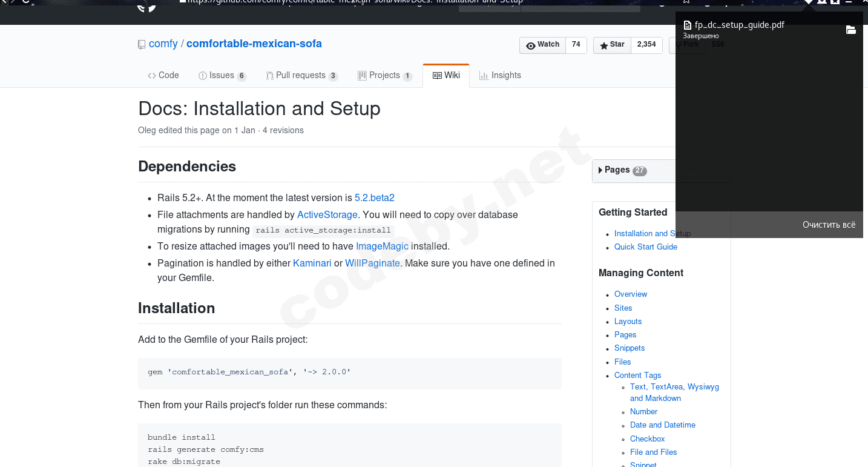The image size is (868, 467).
Task: Open the Kaminari link
Action: (312, 263)
